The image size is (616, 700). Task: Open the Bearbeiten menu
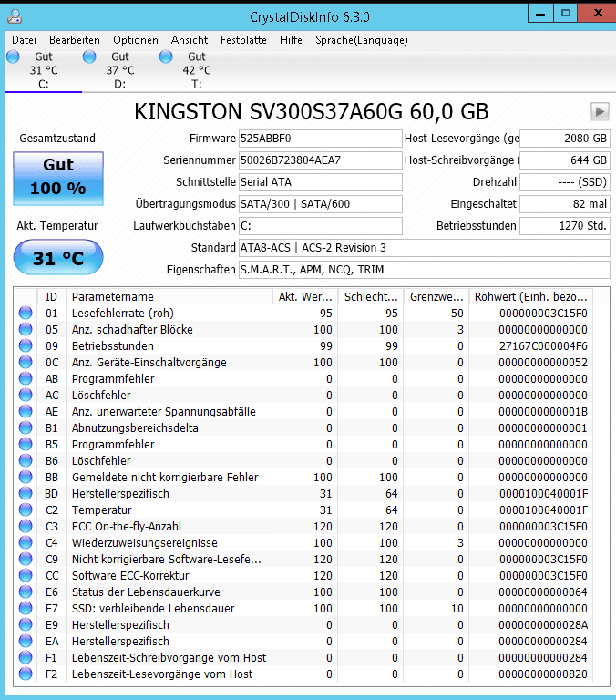(x=75, y=40)
